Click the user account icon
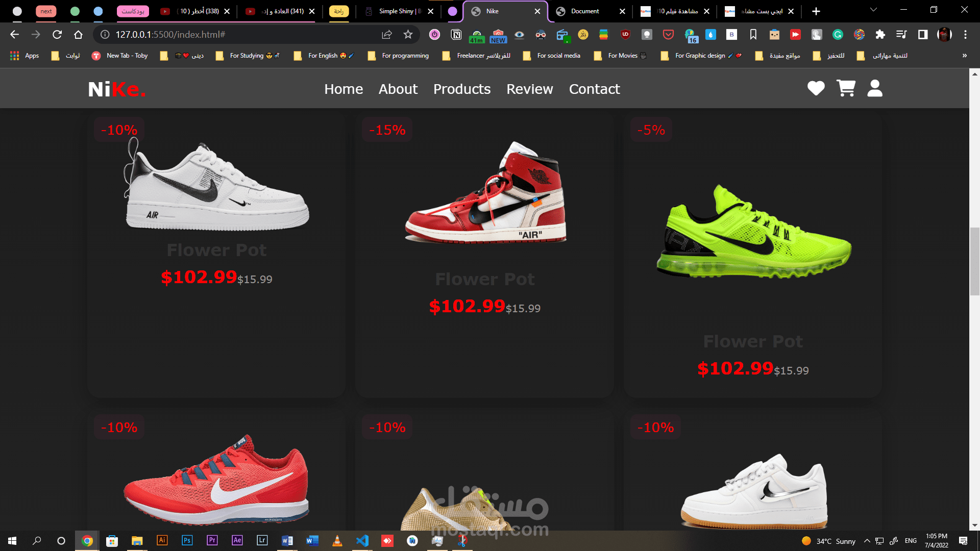This screenshot has width=980, height=551. coord(875,88)
